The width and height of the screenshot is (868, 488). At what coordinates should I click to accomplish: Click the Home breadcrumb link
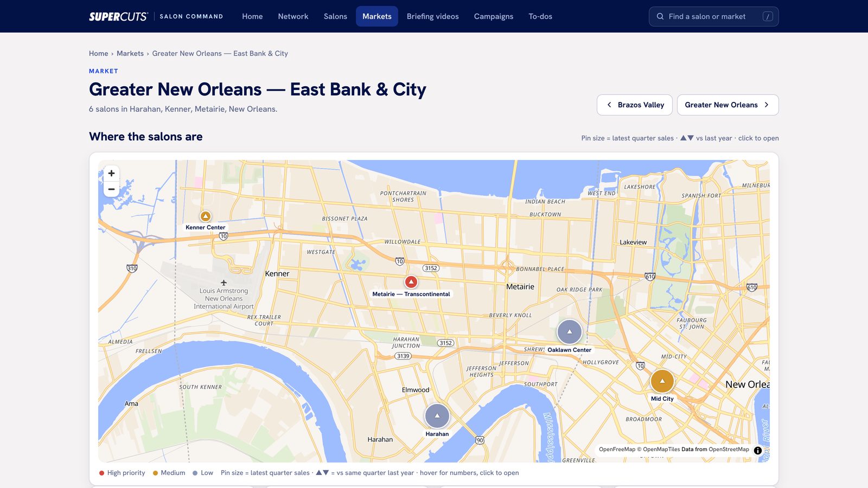tap(99, 53)
